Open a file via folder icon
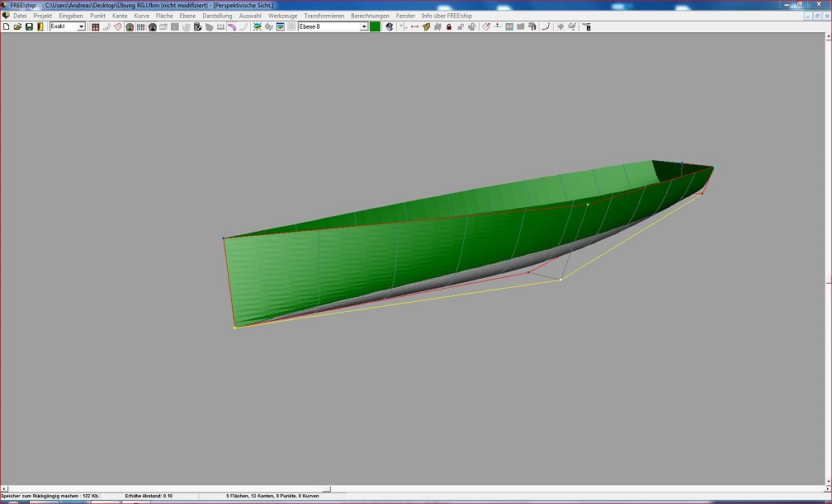 tap(17, 27)
